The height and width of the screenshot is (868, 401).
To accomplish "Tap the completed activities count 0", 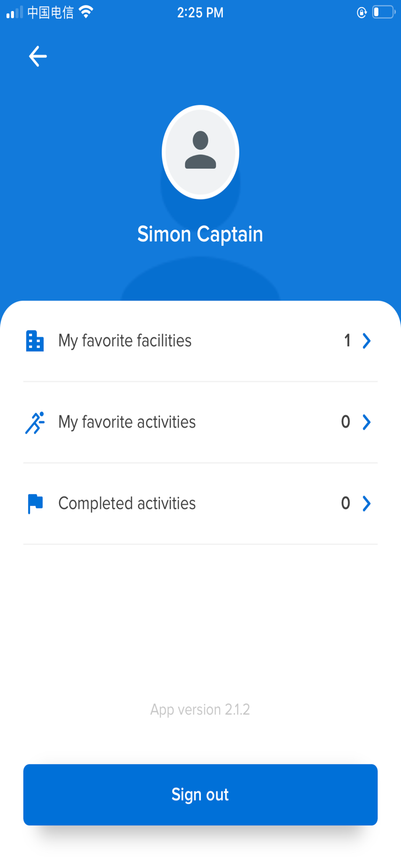I will coord(345,503).
